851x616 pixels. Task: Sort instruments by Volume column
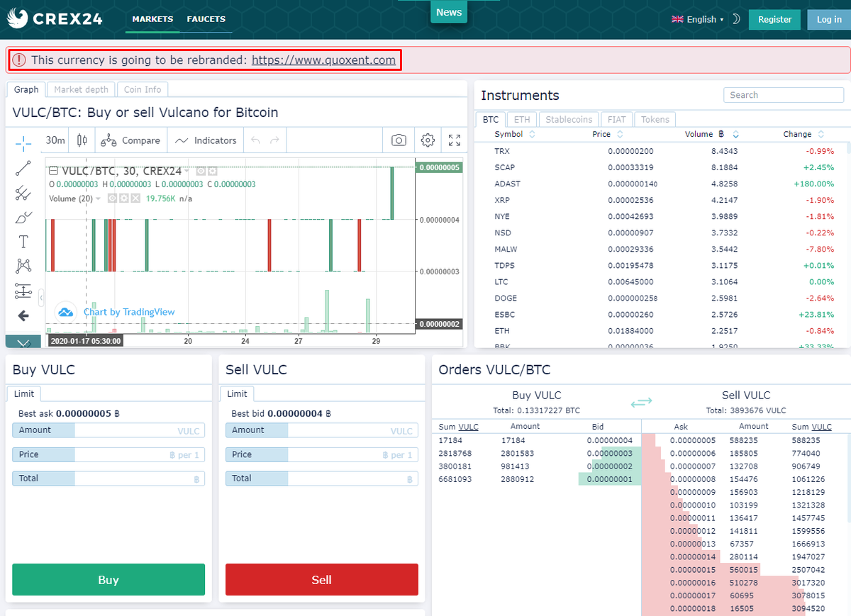[x=712, y=134]
